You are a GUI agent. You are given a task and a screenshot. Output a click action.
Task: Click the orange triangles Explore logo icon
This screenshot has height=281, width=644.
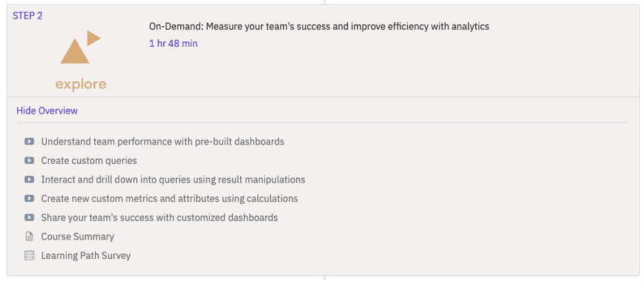pos(80,48)
